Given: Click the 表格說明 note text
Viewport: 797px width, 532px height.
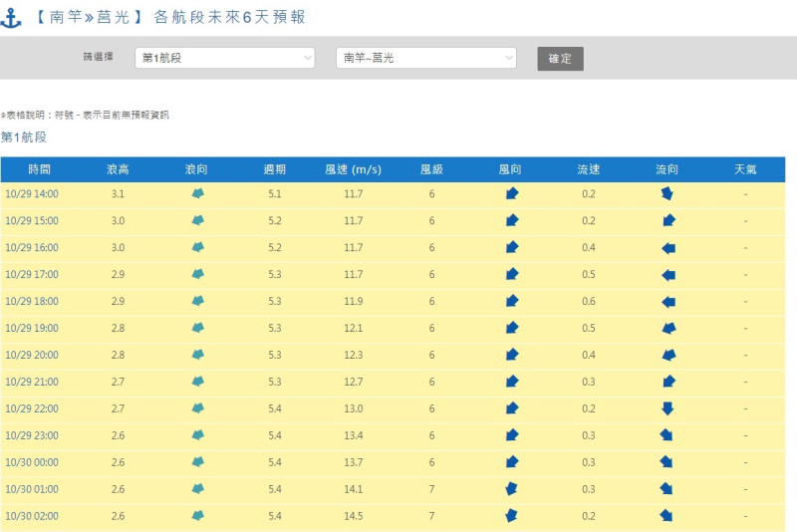Looking at the screenshot, I should click(x=85, y=116).
